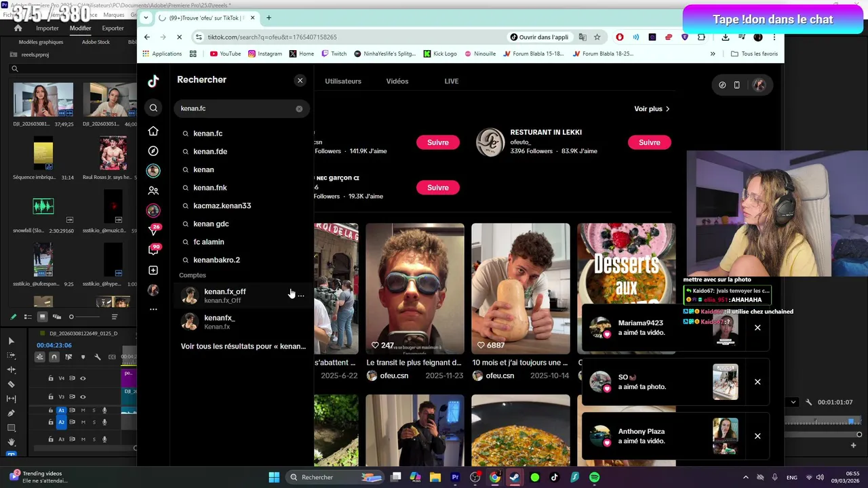Click Ouvrir dans l'appli button
This screenshot has height=488, width=868.
tap(540, 37)
